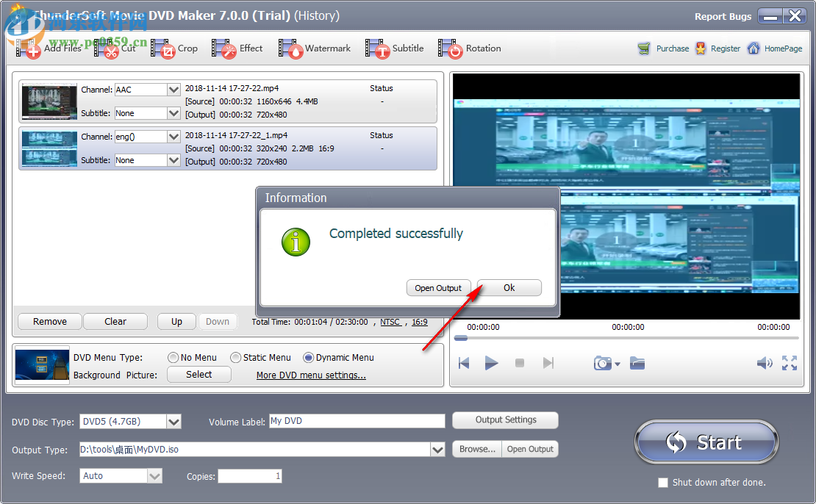Enable Shut down after done
The height and width of the screenshot is (504, 816).
pyautogui.click(x=662, y=482)
